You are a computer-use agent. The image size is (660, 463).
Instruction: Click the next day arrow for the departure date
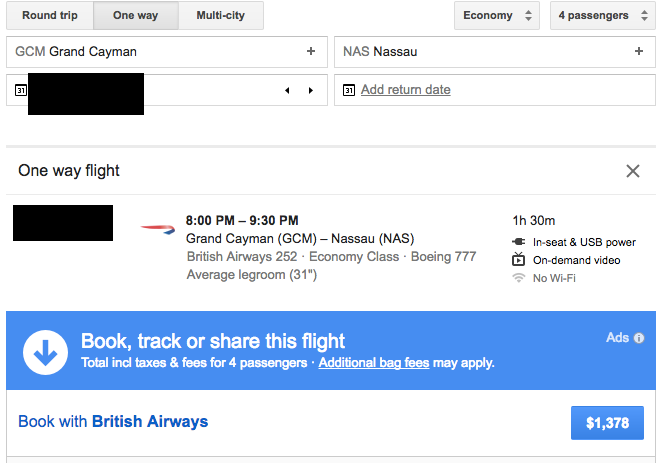(310, 90)
